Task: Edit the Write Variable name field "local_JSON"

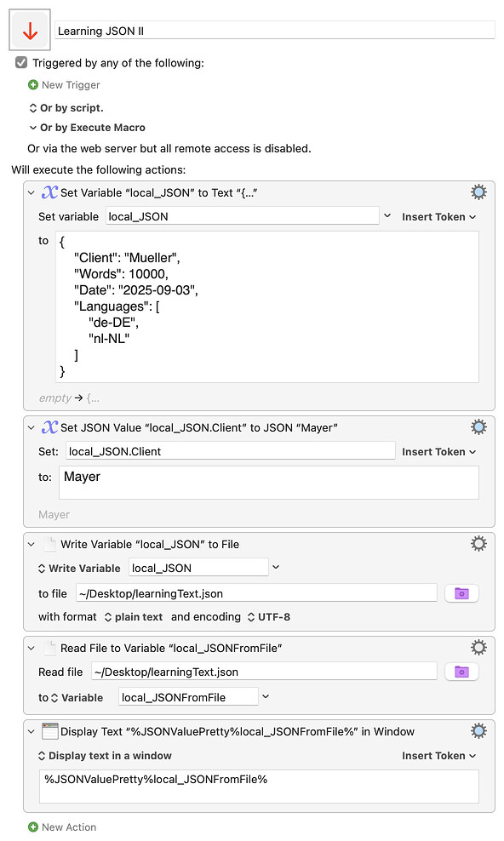Action: 198,568
